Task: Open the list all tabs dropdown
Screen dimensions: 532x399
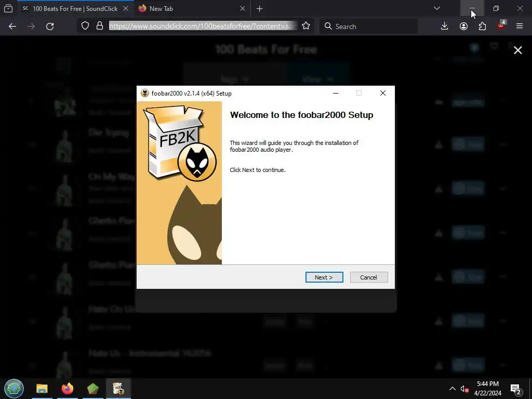Action: 437,8
